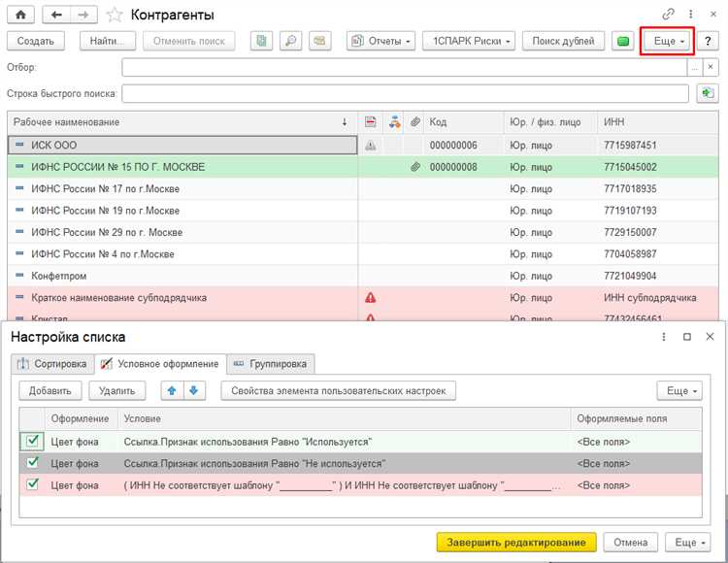Click the green icon beside quick search field
This screenshot has width=728, height=563.
[x=707, y=93]
